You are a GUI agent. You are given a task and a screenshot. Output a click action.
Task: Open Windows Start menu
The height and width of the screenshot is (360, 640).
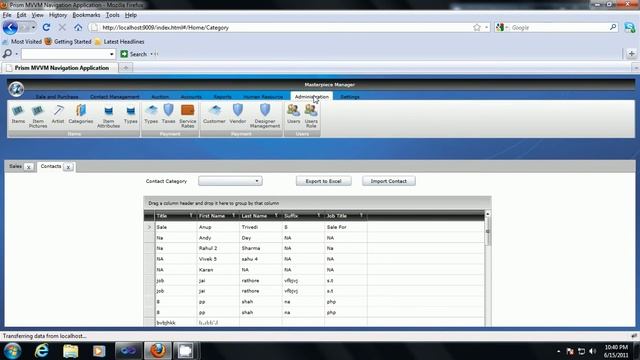12,351
